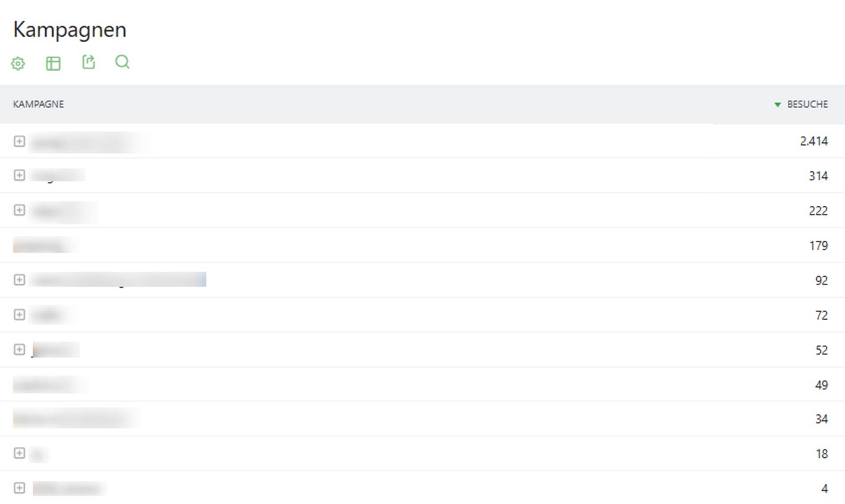This screenshot has height=504, width=845.
Task: Click the KAMPAGNE column header
Action: [38, 104]
